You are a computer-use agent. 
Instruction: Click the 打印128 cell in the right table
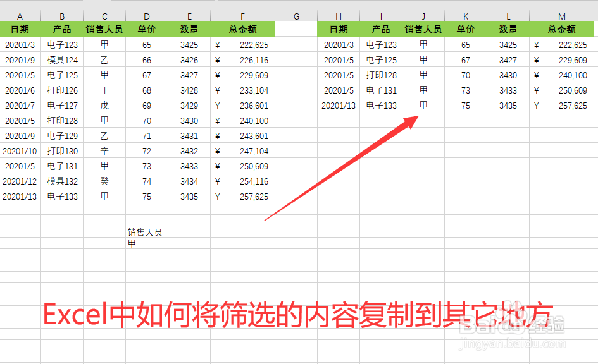(x=380, y=75)
